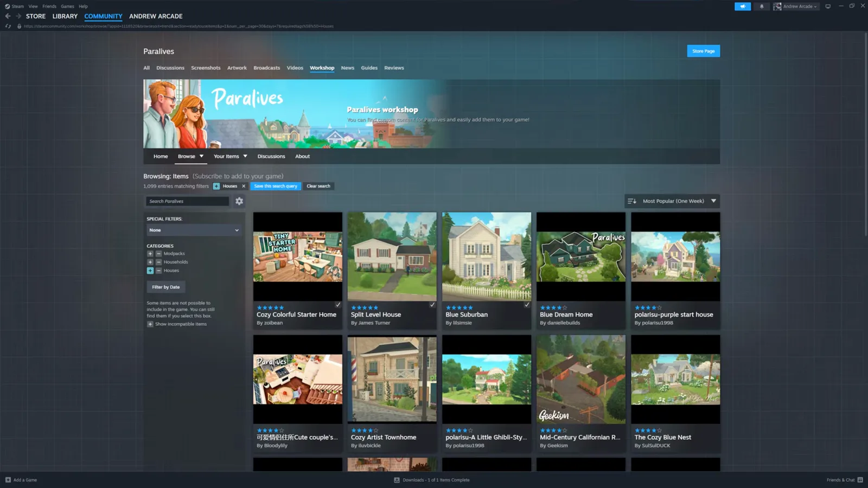Click the Clear search button
Image resolution: width=868 pixels, height=488 pixels.
point(318,186)
